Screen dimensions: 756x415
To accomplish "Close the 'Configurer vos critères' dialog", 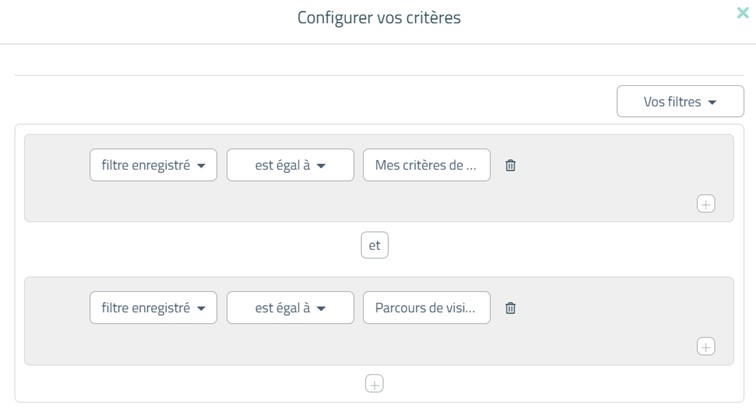I will click(x=743, y=13).
